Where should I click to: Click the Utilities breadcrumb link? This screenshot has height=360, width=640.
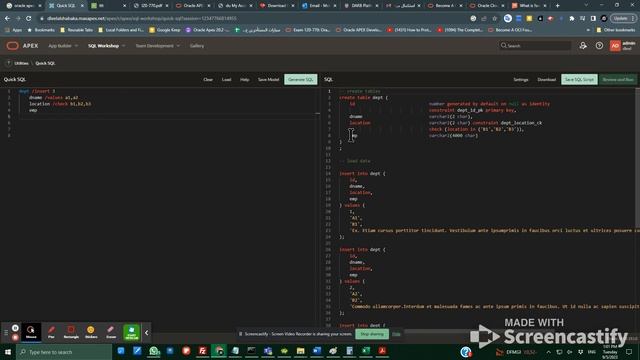21,63
